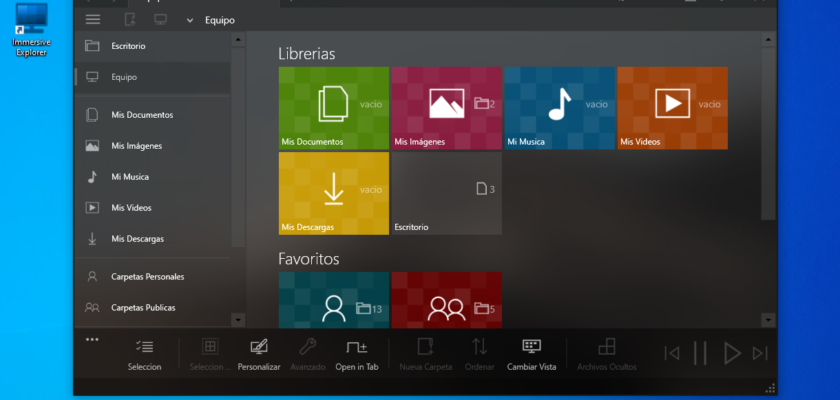Open Carpetas Publicas in the sidebar
The height and width of the screenshot is (400, 840).
(143, 307)
